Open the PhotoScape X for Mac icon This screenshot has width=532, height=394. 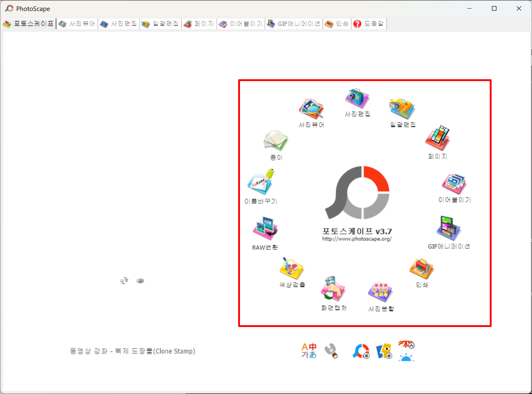361,351
